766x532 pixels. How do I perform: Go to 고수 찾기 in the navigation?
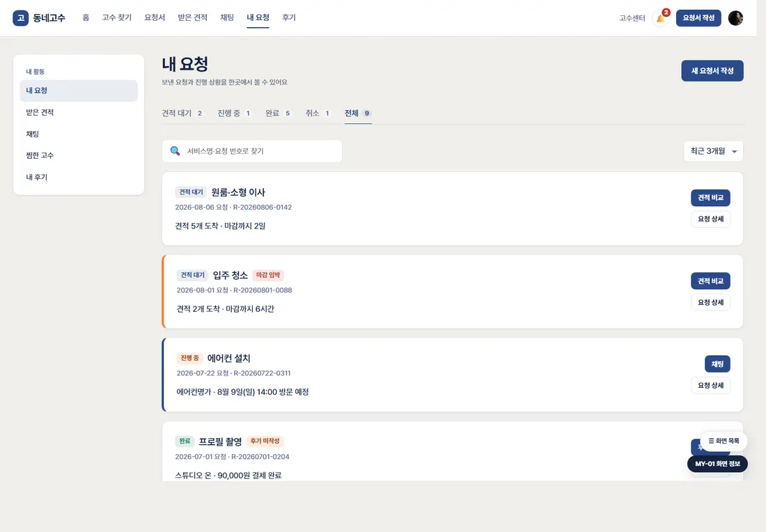point(117,17)
